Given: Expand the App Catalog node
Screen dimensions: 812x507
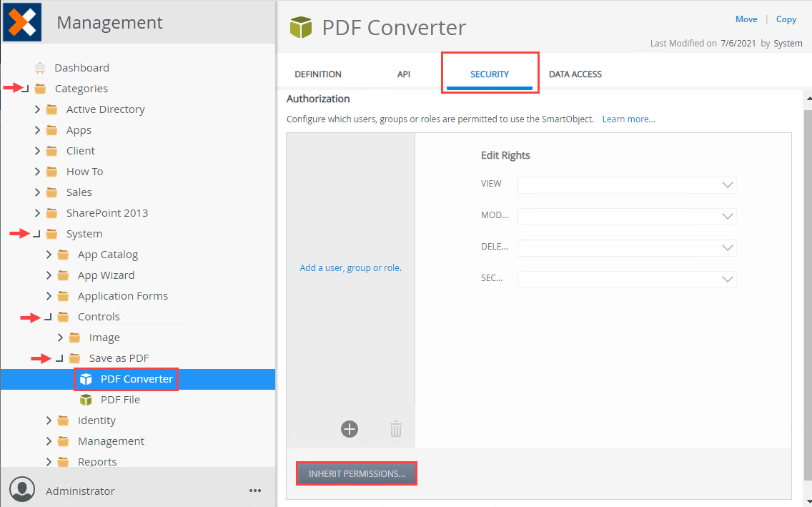Looking at the screenshot, I should (48, 255).
